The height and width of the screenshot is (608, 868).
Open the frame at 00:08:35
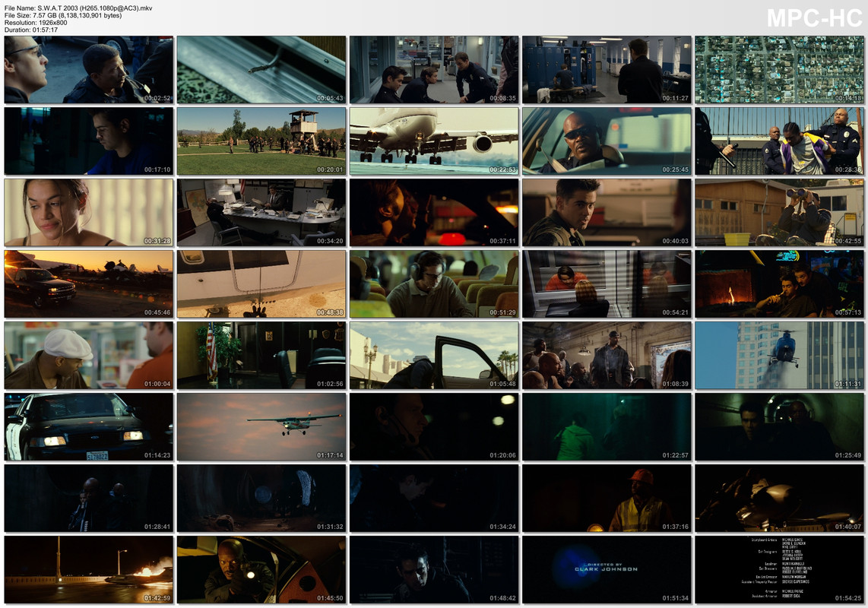(434, 70)
